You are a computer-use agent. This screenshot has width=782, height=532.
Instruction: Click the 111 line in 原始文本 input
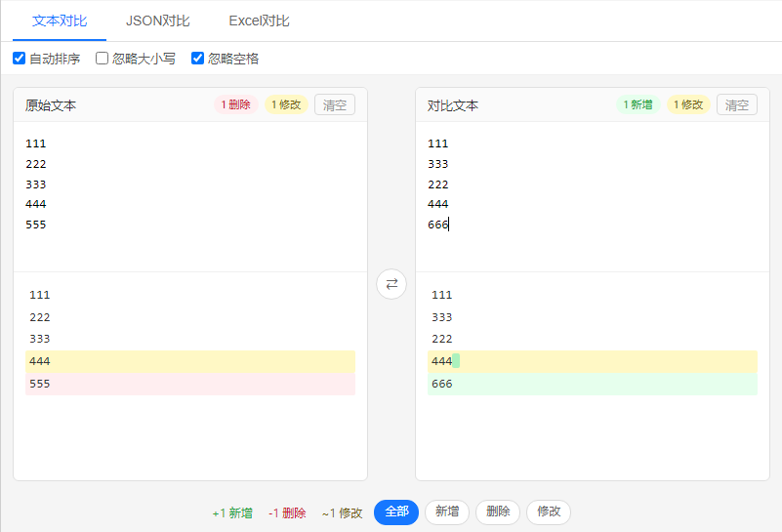click(x=36, y=143)
